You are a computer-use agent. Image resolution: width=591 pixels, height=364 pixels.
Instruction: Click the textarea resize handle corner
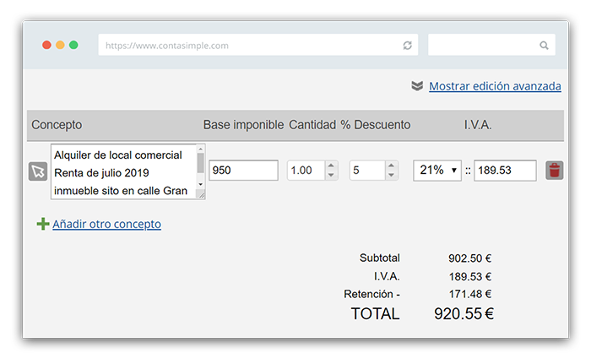tap(202, 194)
